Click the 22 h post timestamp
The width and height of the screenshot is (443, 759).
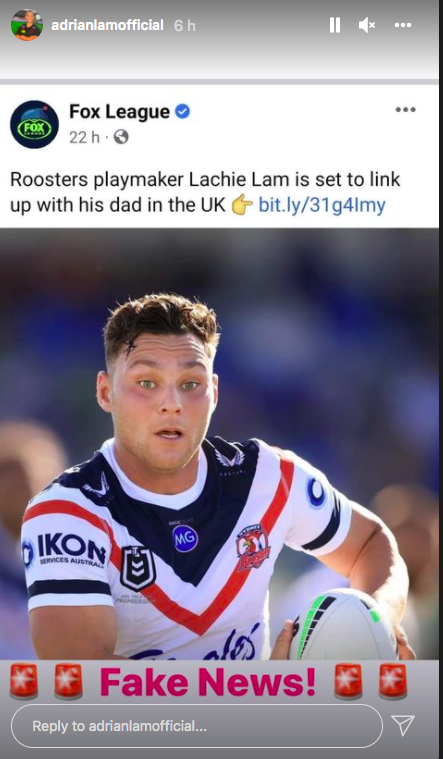84,137
